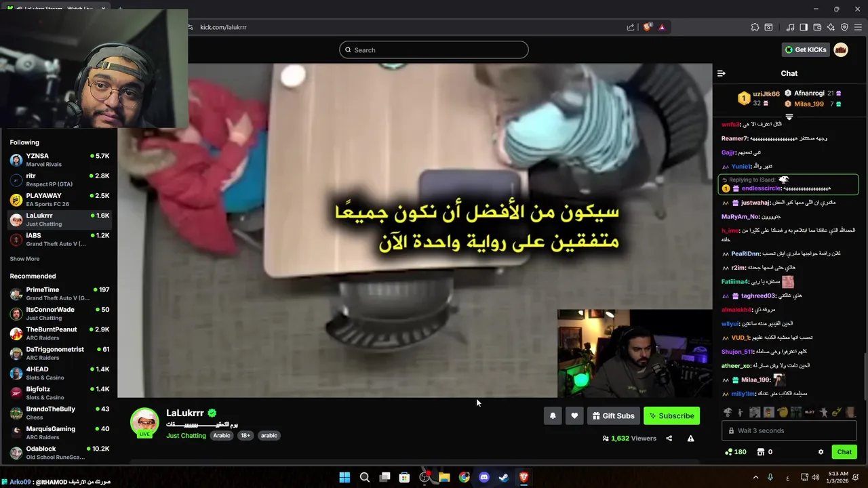
Task: Click Brave Rewards triangle icon in address bar
Action: [662, 27]
